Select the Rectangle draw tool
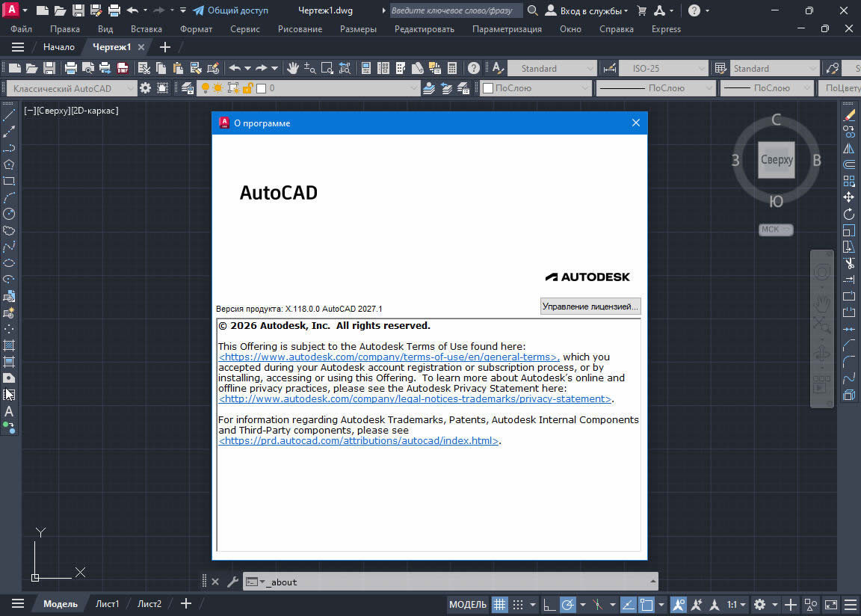The width and height of the screenshot is (861, 616). tap(9, 181)
